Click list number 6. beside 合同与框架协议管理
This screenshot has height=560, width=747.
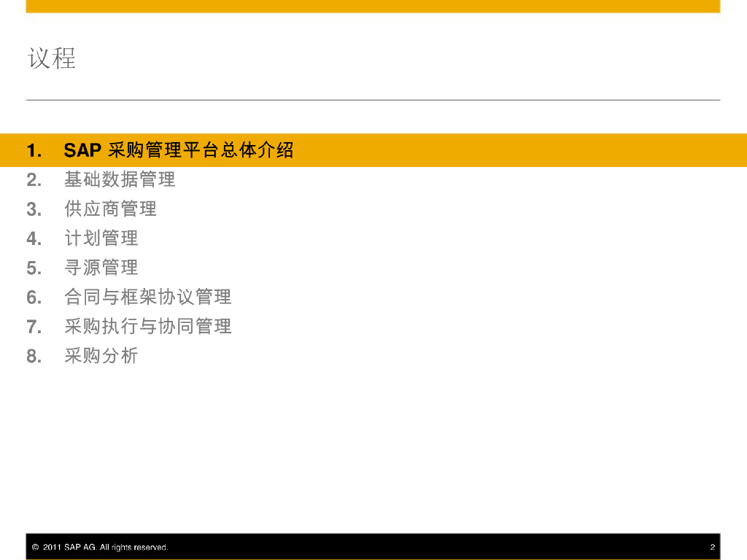(34, 297)
